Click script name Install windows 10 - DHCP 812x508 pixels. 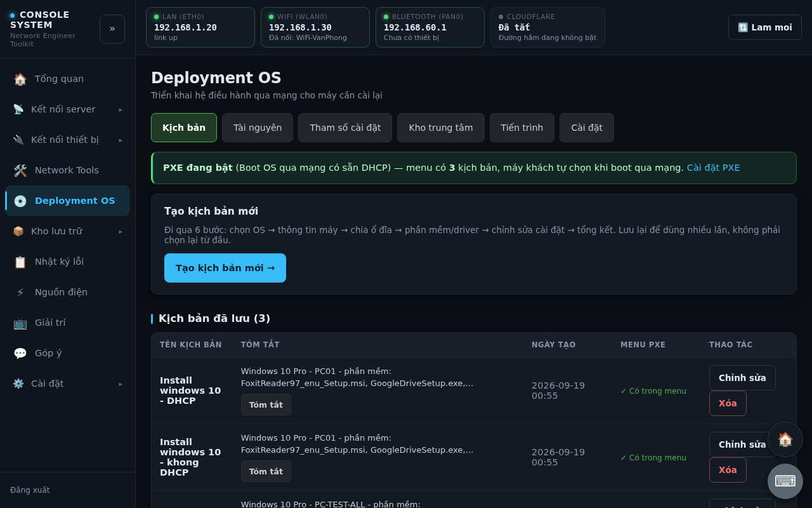(190, 391)
